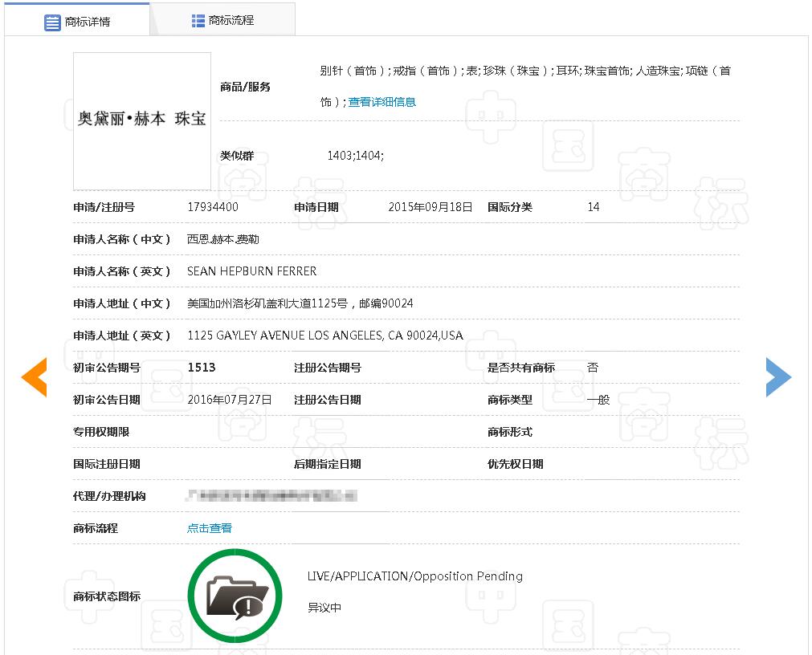
Task: Click the international class value 14
Action: pos(594,207)
